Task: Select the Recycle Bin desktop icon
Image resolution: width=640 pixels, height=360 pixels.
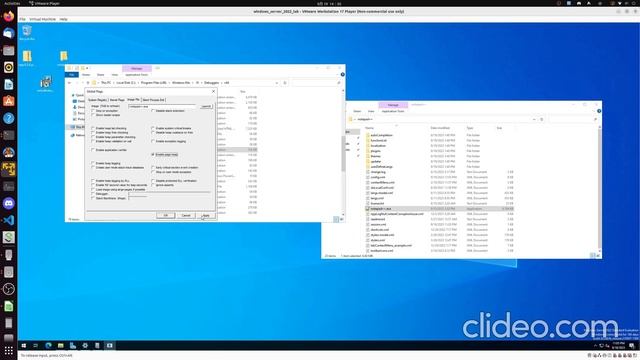Action: click(27, 33)
